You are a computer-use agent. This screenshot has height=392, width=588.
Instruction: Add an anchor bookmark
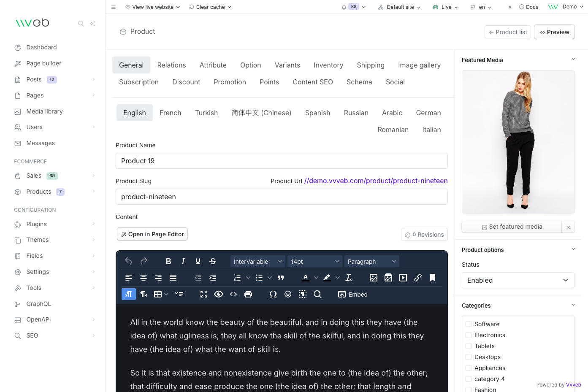pos(433,278)
